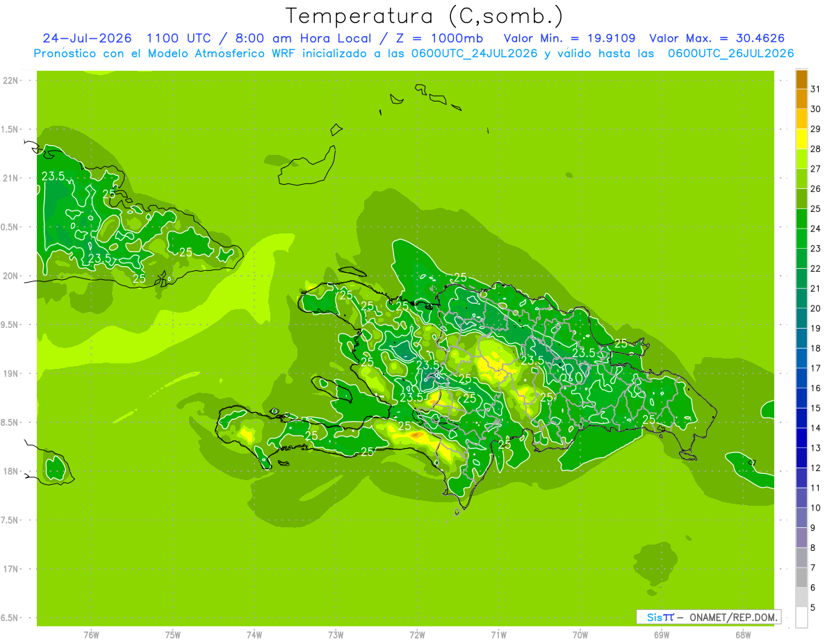Viewport: 834px width, 644px height.
Task: Click the "19N" latitude label
Action: [10, 373]
